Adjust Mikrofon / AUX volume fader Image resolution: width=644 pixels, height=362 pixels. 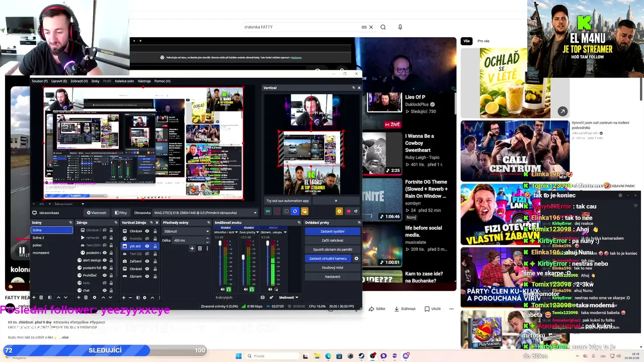220,244
